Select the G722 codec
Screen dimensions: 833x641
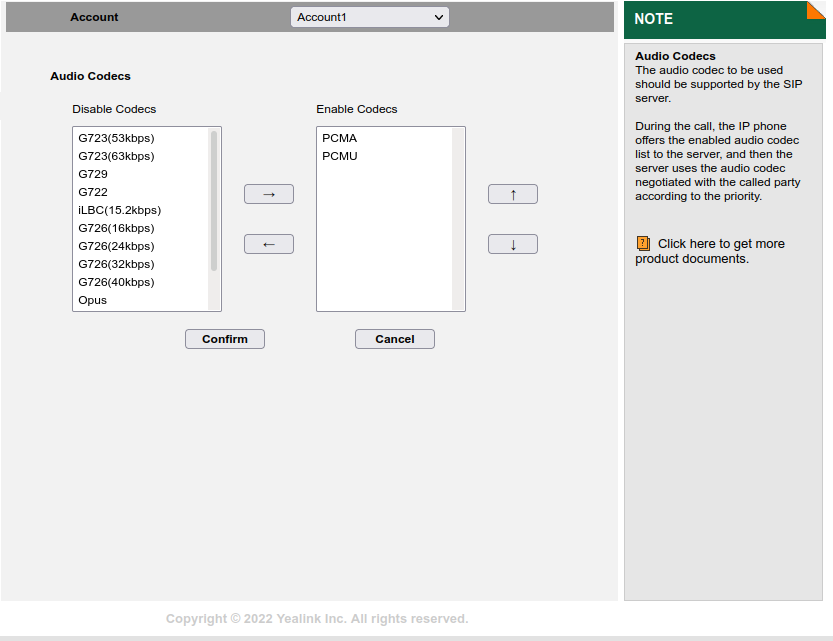click(x=93, y=192)
